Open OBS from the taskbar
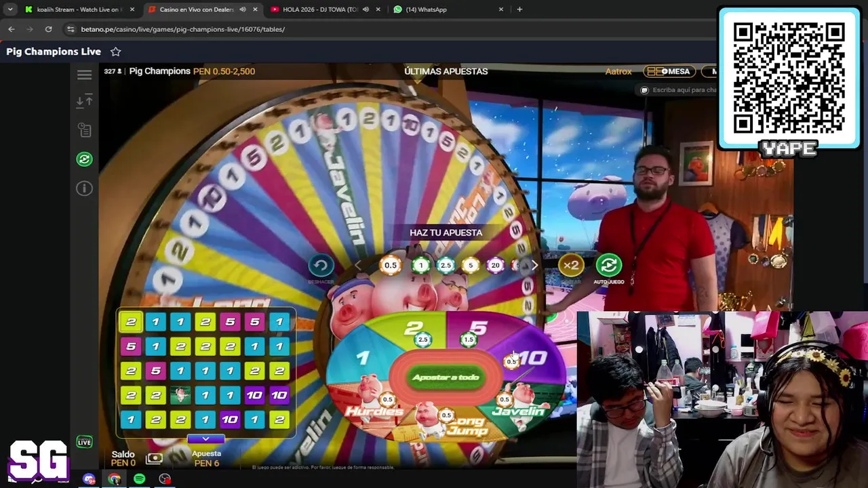The height and width of the screenshot is (488, 868). click(x=165, y=479)
